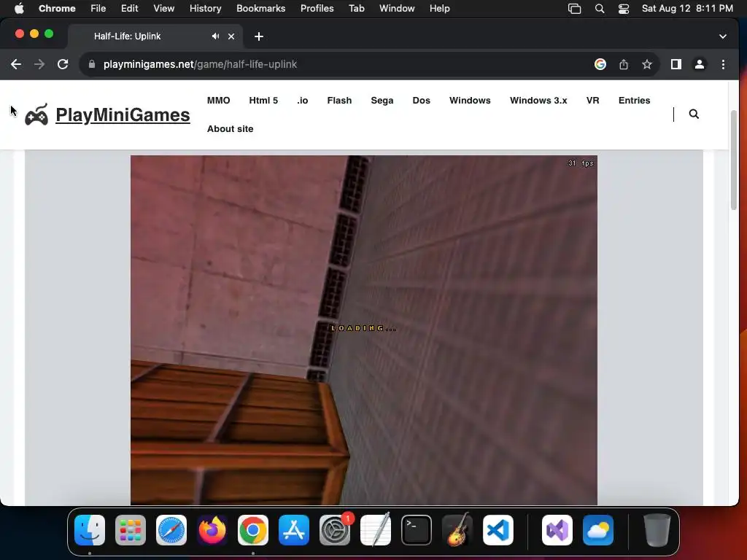Launch GarageBand from the Dock

point(457,530)
